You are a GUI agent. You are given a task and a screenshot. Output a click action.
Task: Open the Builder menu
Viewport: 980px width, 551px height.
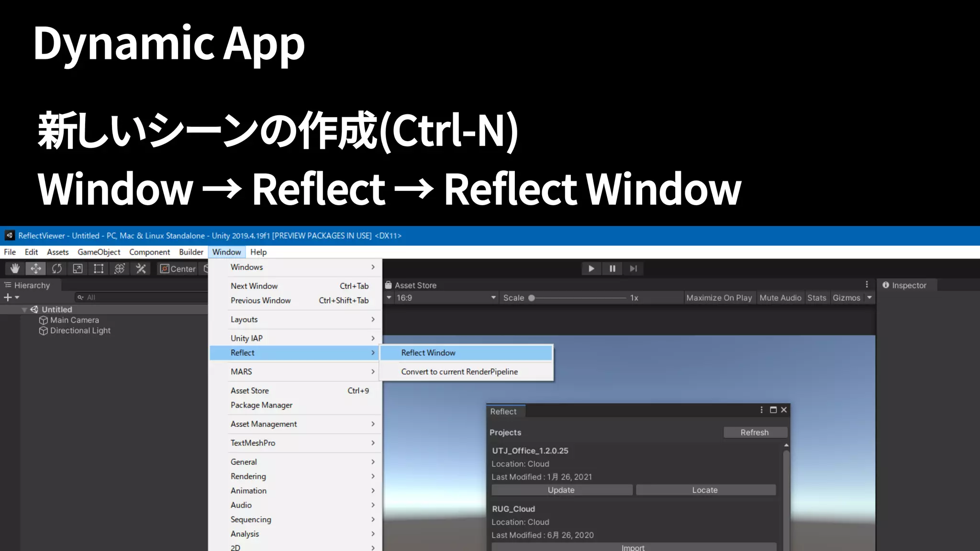point(191,252)
